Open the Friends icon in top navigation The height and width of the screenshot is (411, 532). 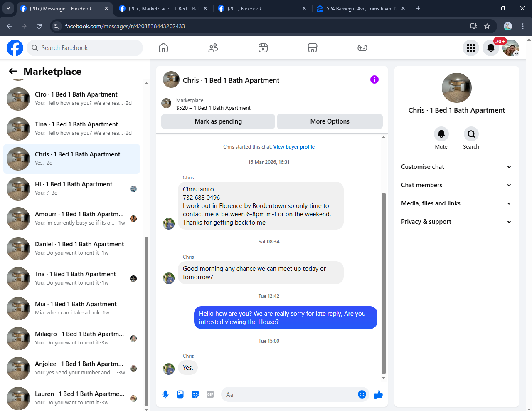click(213, 48)
